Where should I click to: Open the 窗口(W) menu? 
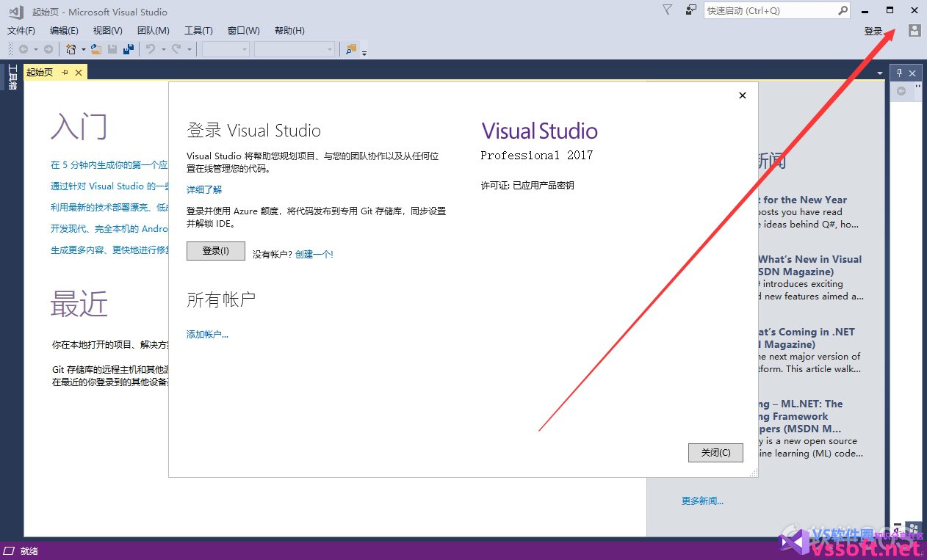(x=244, y=30)
